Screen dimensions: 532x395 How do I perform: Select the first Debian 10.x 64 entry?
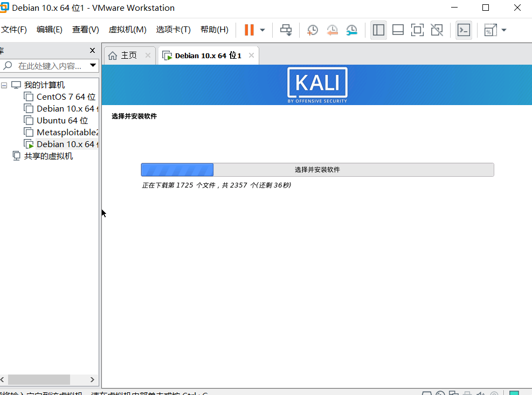pos(67,109)
